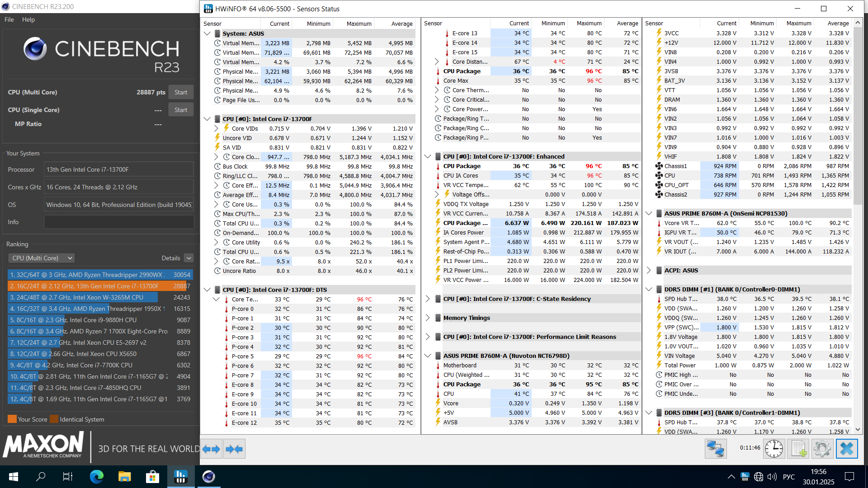Click the HWiNFO vertical scrollbar down arrow

point(858,430)
